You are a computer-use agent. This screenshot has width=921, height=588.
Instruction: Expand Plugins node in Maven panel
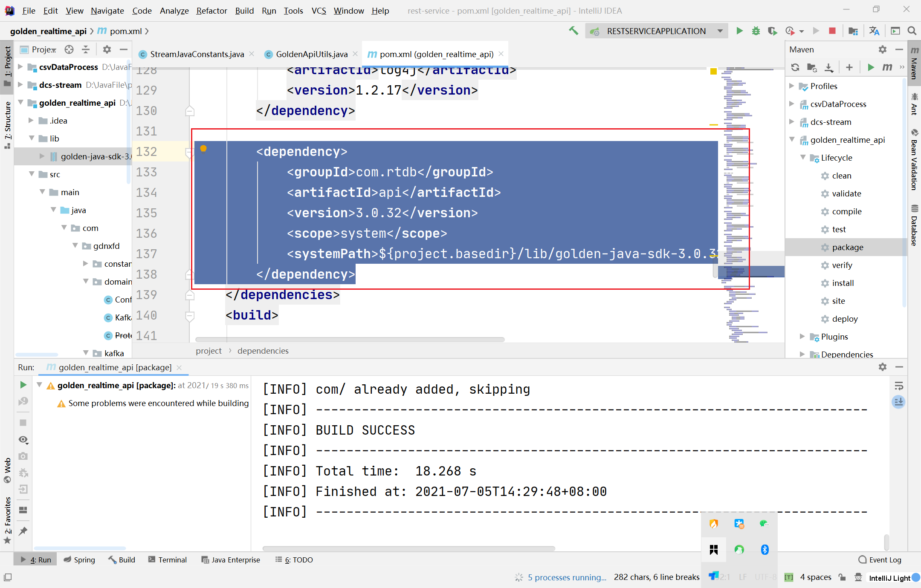tap(802, 336)
